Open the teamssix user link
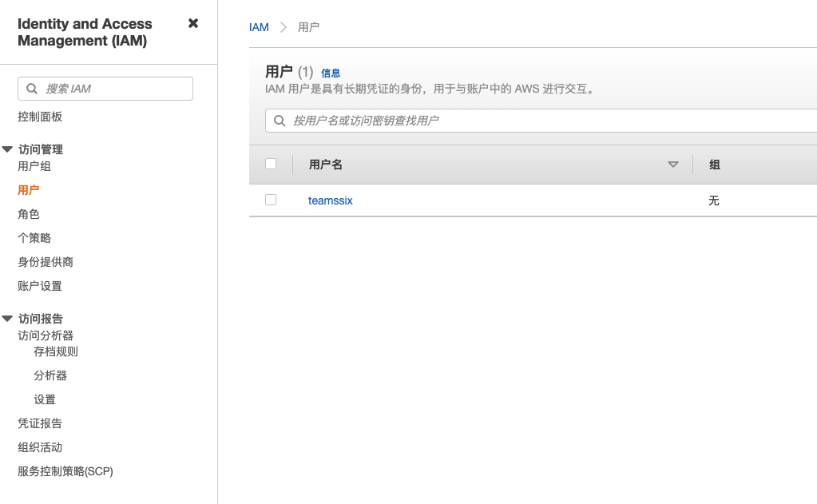Image resolution: width=817 pixels, height=504 pixels. coord(331,200)
